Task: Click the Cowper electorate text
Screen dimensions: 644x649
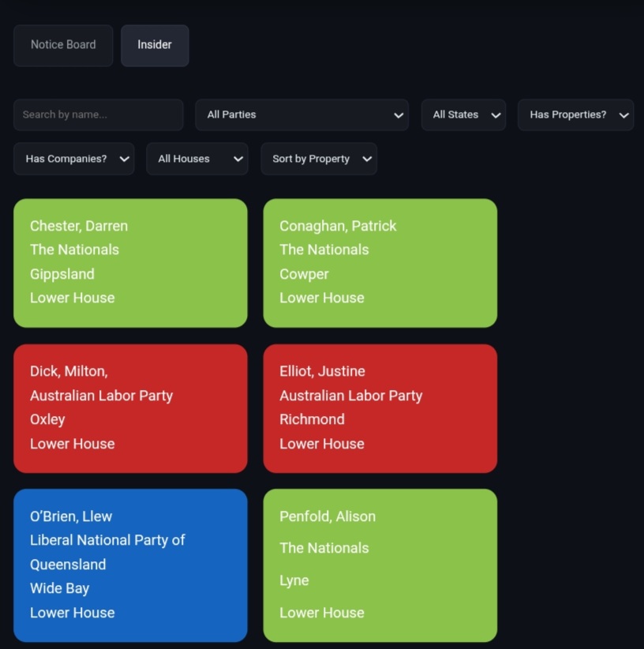Action: click(304, 274)
